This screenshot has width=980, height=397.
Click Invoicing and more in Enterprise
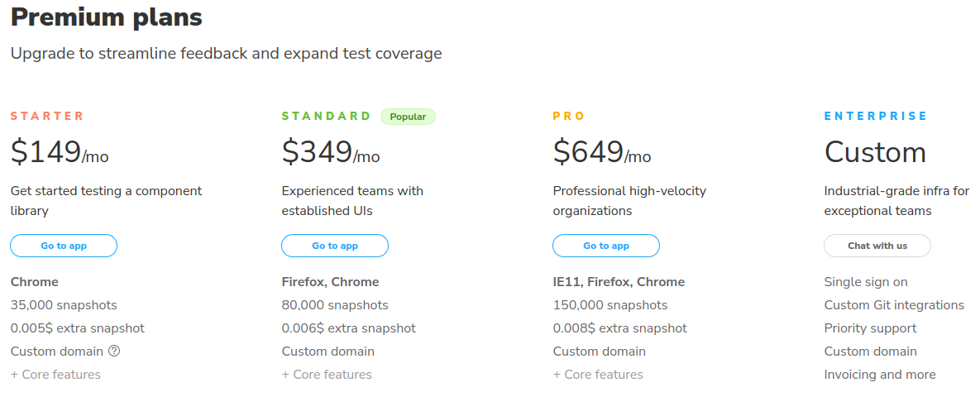pyautogui.click(x=880, y=375)
